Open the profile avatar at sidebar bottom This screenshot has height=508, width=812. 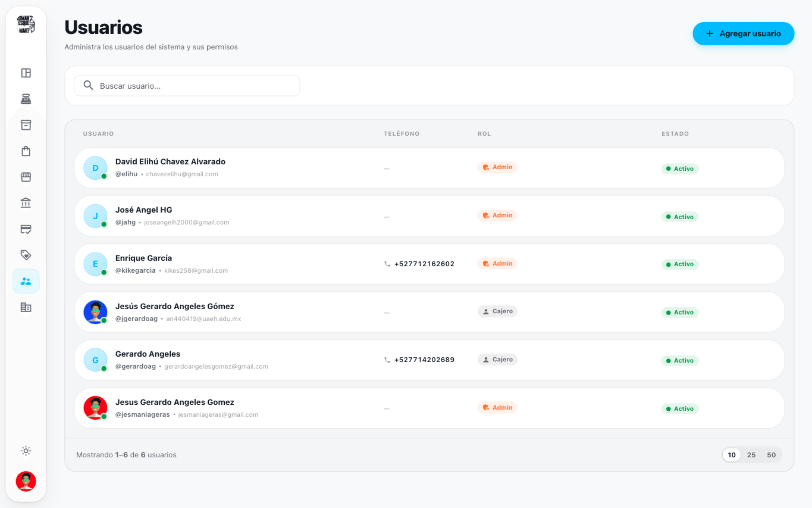click(26, 481)
